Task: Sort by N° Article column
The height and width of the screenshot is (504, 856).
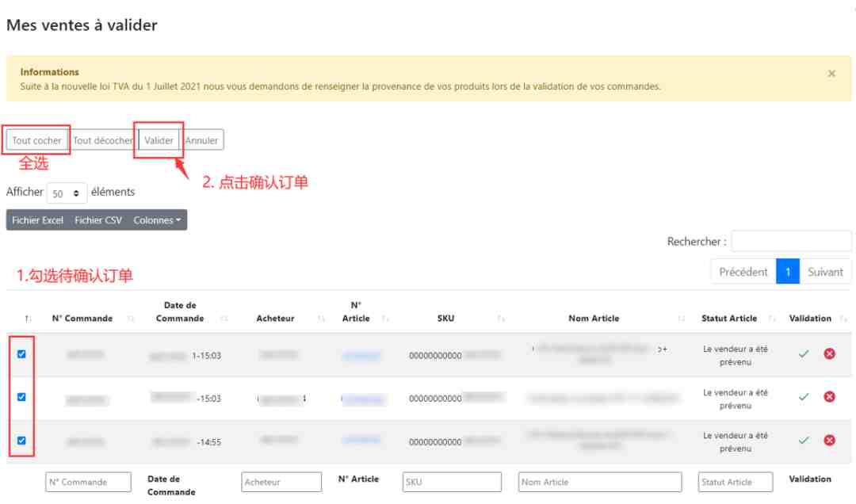Action: [355, 311]
